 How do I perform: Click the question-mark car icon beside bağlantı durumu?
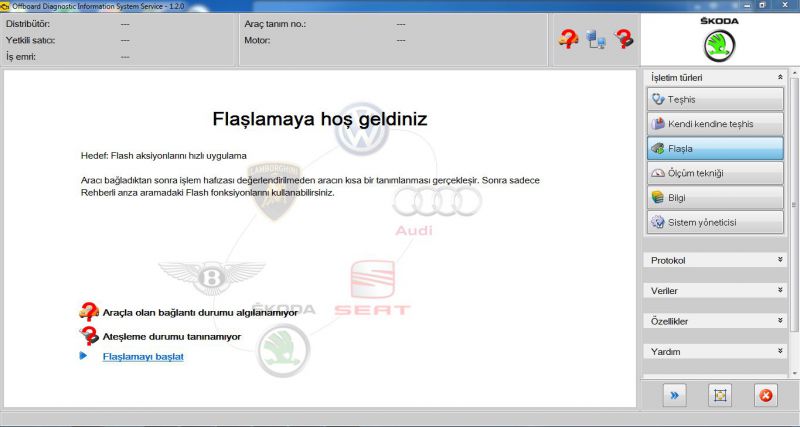[x=89, y=311]
